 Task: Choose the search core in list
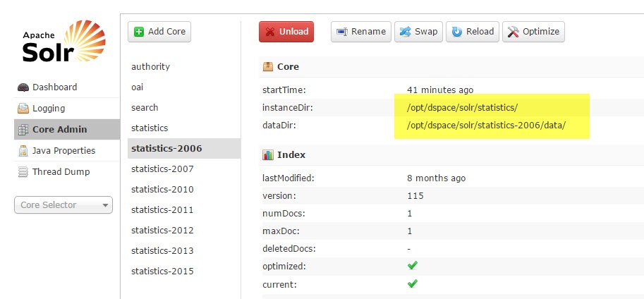(145, 108)
